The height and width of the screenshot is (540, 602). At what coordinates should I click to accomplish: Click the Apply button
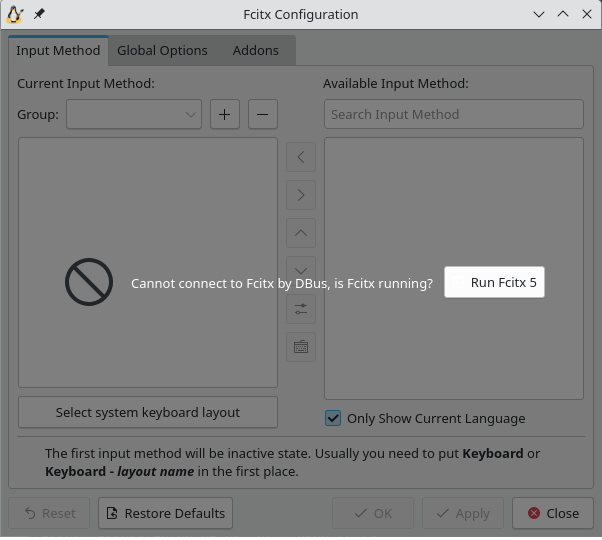point(463,514)
